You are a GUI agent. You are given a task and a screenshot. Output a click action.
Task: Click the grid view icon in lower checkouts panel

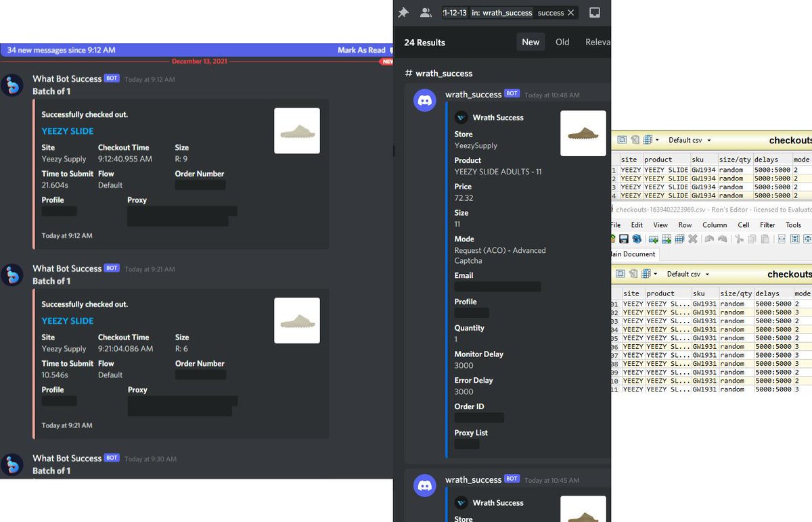(646, 274)
